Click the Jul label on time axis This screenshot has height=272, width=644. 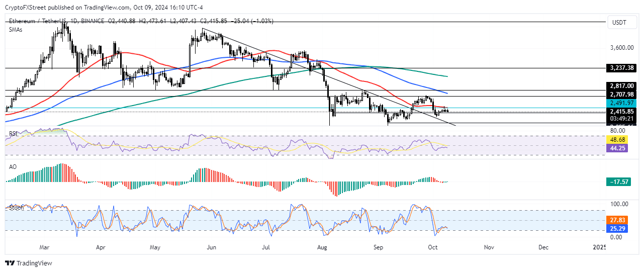pos(266,248)
